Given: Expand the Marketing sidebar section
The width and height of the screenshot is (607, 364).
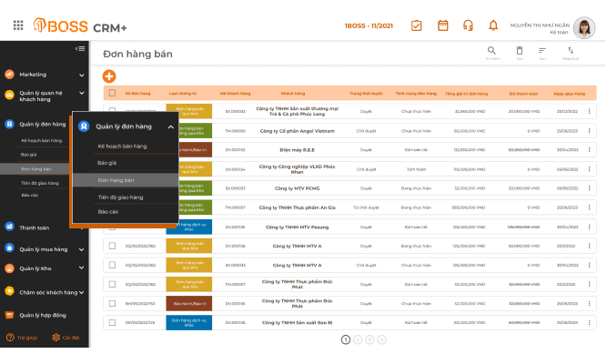Looking at the screenshot, I should 81,75.
